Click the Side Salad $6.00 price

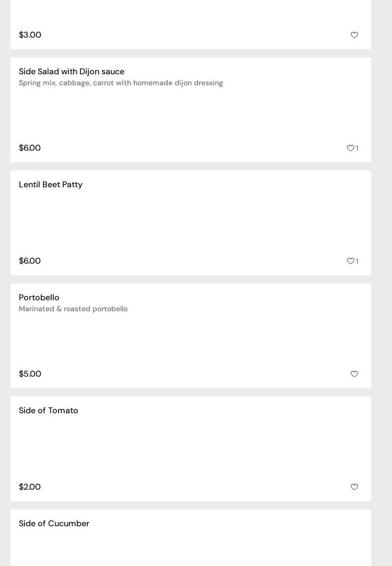click(x=30, y=148)
